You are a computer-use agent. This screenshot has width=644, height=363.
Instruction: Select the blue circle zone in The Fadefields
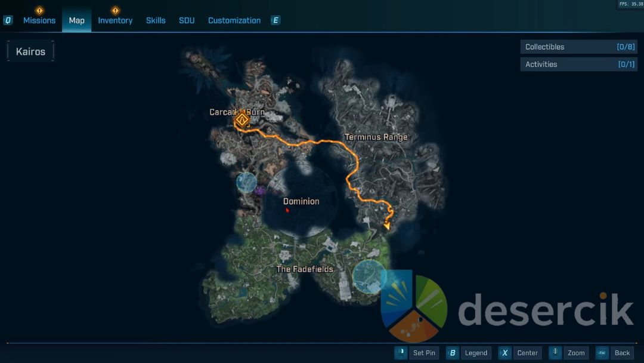click(x=369, y=276)
